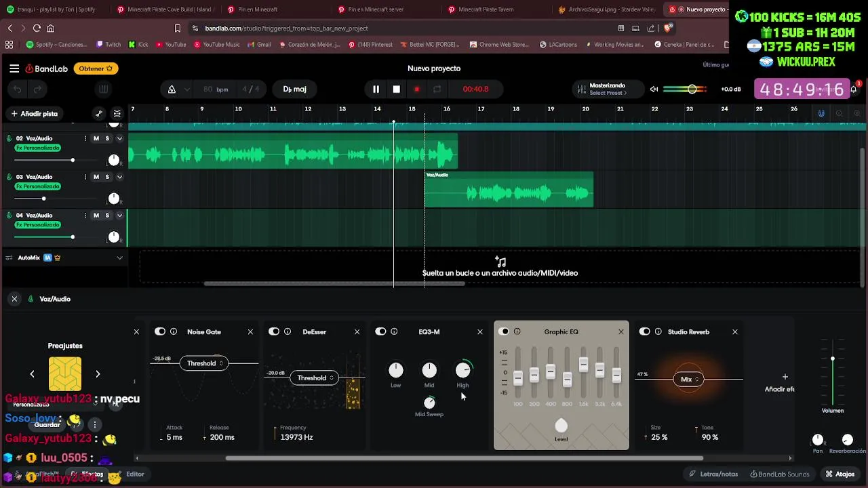Switch to Minecraft Pirate Tavern browser tab
The height and width of the screenshot is (488, 868).
(486, 9)
